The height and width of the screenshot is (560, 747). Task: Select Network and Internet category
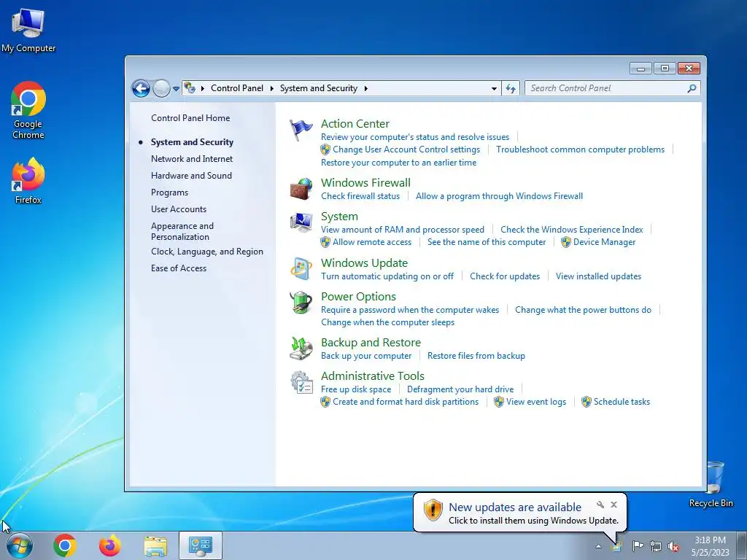click(x=192, y=159)
